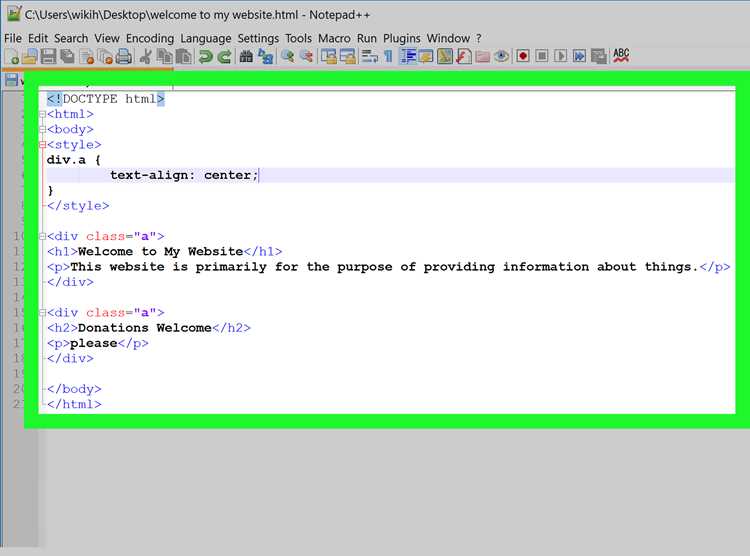Open the Tools menu

pos(298,38)
